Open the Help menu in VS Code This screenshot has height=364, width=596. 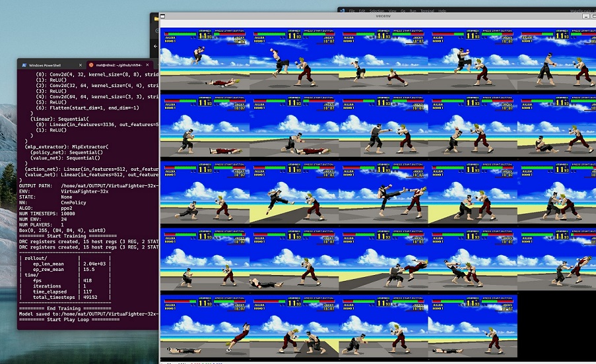(442, 11)
